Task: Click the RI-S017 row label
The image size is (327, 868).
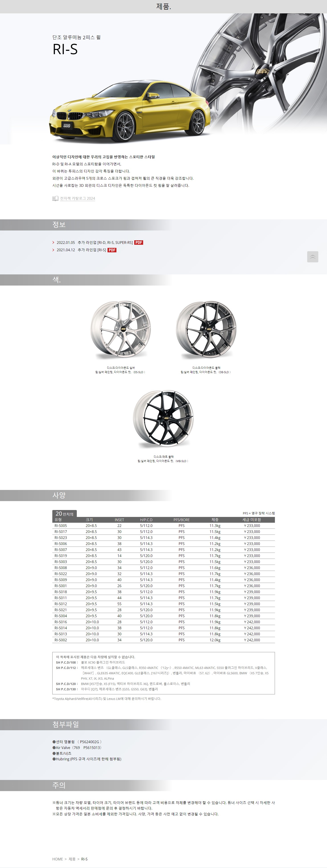Action: pyautogui.click(x=61, y=532)
